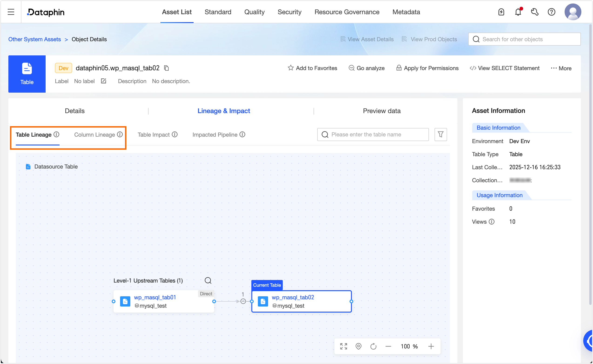Select the Column Lineage sub-tab
Viewport: 593px width, 364px height.
click(94, 135)
